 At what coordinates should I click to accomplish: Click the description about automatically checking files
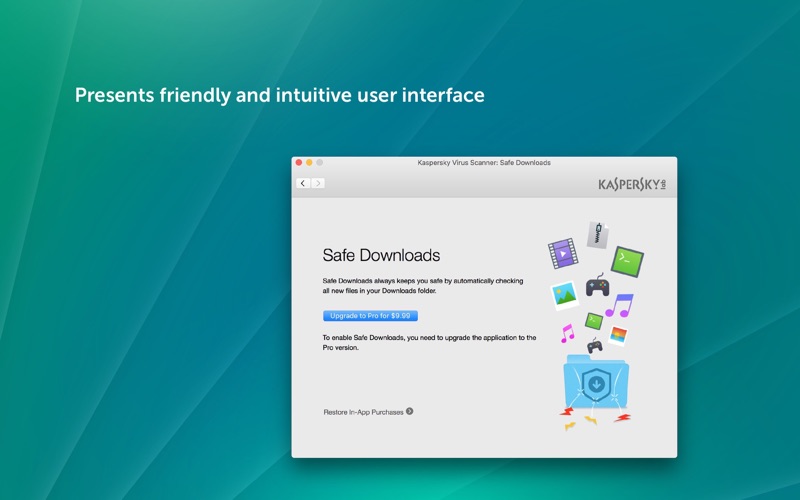[423, 286]
